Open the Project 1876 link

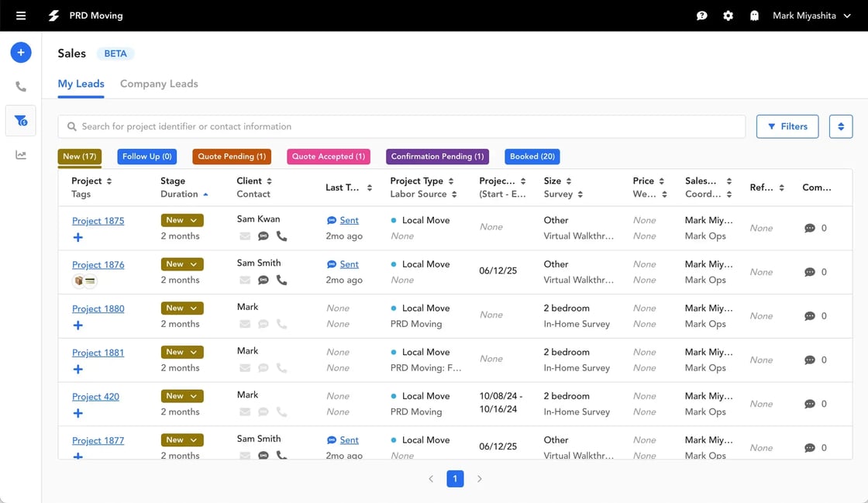coord(98,264)
